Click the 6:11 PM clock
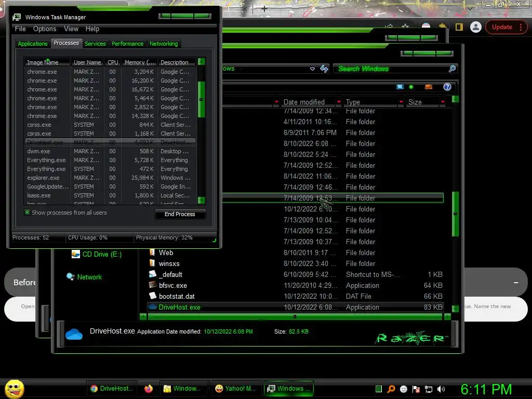The width and height of the screenshot is (532, 399). point(486,389)
